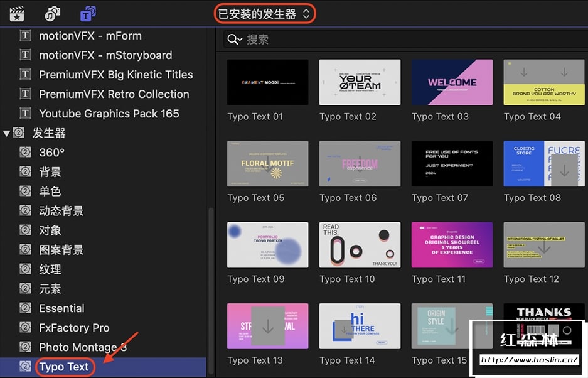This screenshot has width=588, height=378.
Task: Select Typo Text 11 Graphic Design thumbnail
Action: pos(452,245)
